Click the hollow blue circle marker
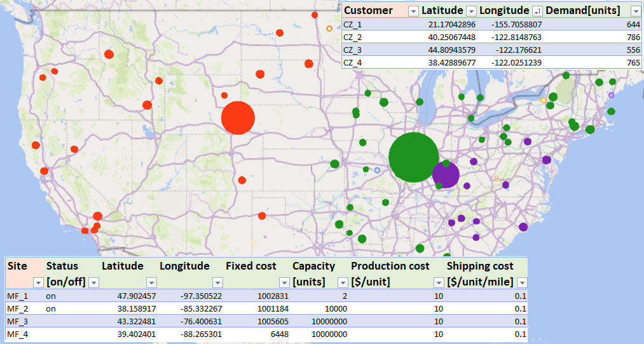 coord(377,170)
